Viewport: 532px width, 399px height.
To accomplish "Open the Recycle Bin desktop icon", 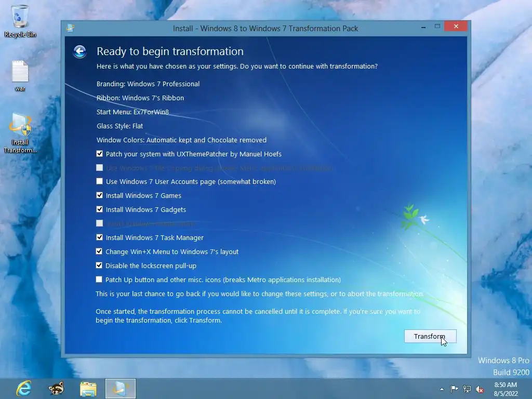I will coord(20,21).
